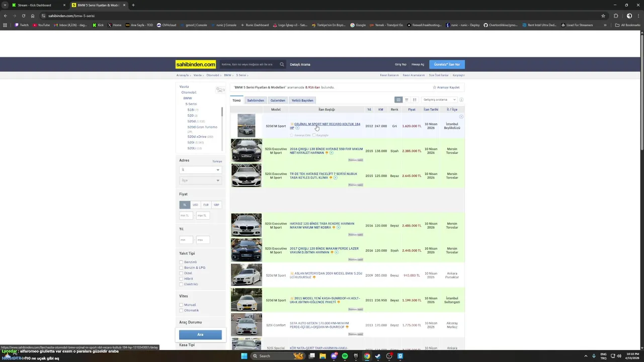This screenshot has width=644, height=362.
Task: Open the Windows Start menu
Action: pos(244,356)
